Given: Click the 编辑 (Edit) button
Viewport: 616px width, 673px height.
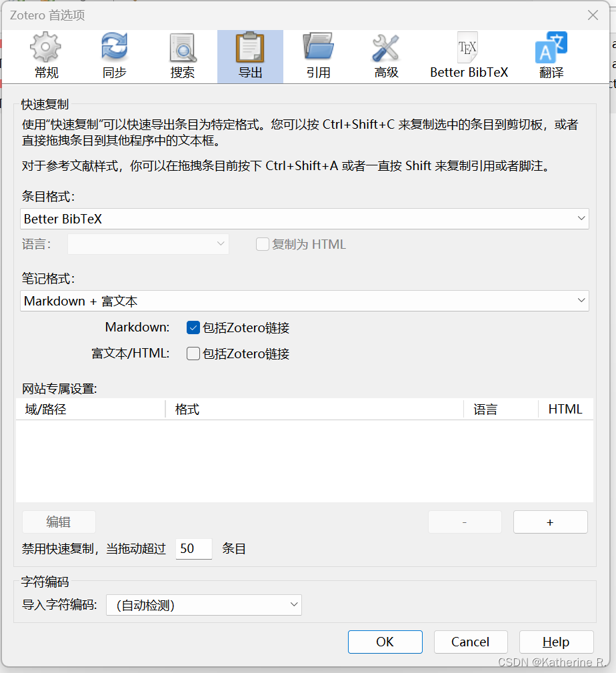Looking at the screenshot, I should 59,522.
